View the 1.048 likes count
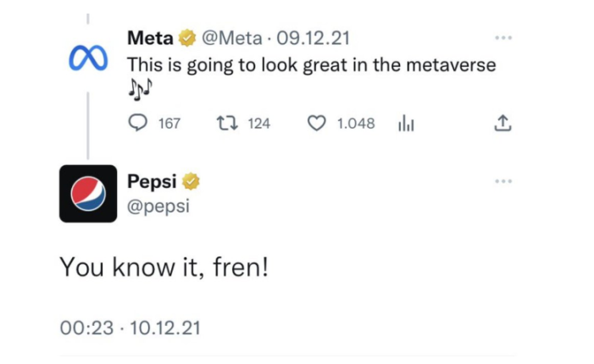 pyautogui.click(x=356, y=124)
